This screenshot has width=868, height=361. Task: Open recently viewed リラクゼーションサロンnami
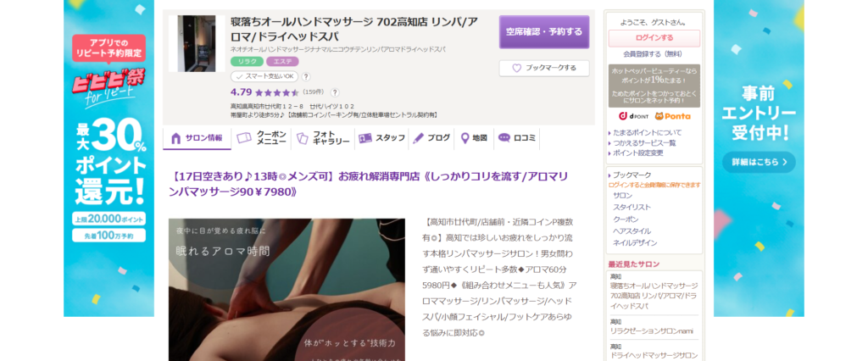(x=652, y=331)
